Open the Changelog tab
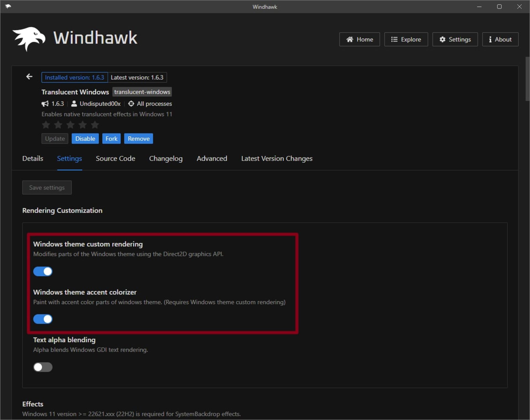 [166, 159]
